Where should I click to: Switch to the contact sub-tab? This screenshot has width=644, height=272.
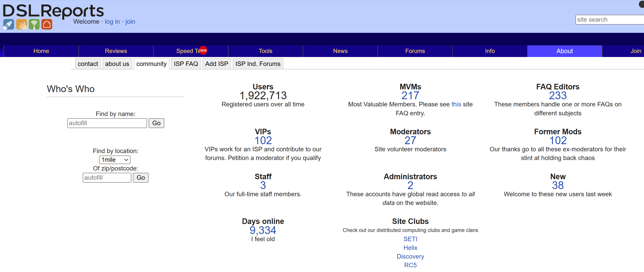pyautogui.click(x=88, y=64)
